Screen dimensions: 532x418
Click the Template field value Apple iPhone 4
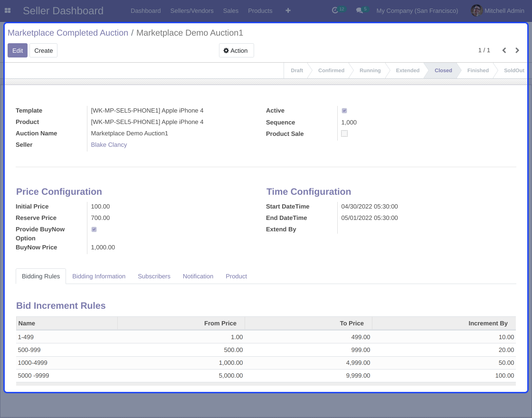147,111
